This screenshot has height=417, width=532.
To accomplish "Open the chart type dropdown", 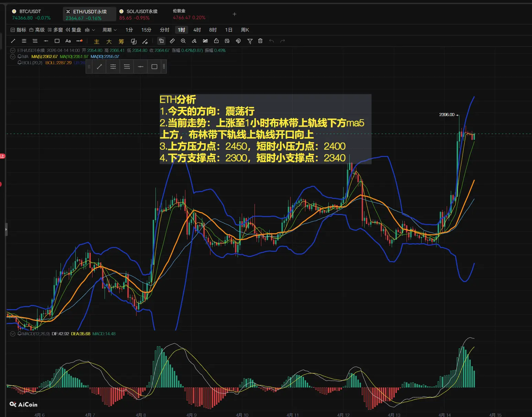I will [90, 30].
